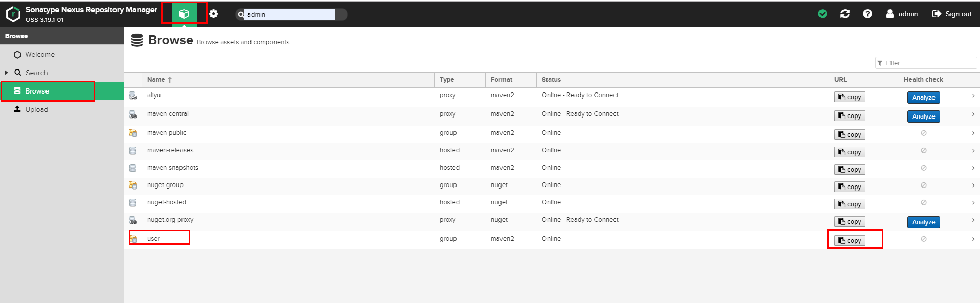View system status green check icon
Image resolution: width=980 pixels, height=303 pixels.
[x=823, y=14]
